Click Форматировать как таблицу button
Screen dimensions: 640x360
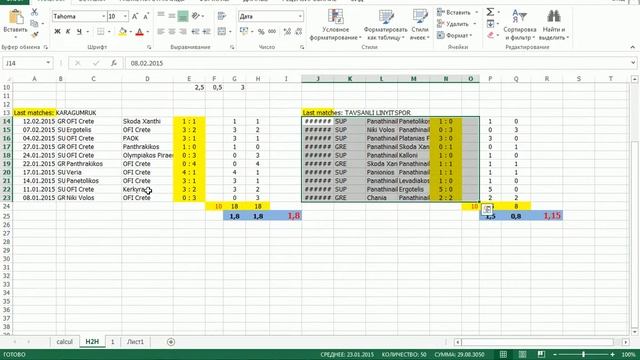click(385, 24)
